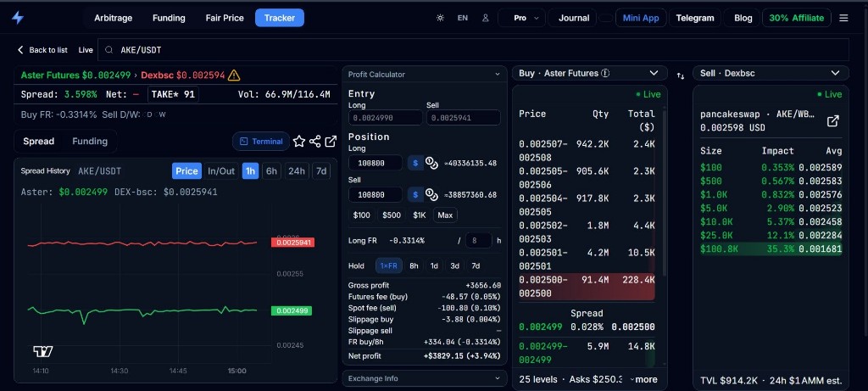Open spread in new window icon near Terminal
Screen dimensions: 868x391
[331, 142]
